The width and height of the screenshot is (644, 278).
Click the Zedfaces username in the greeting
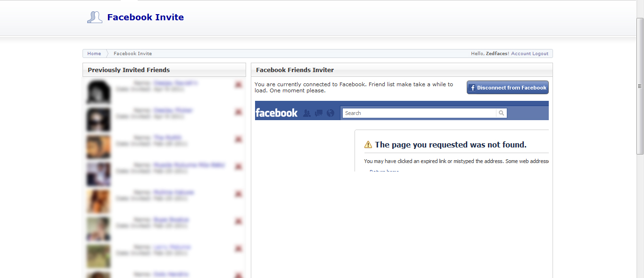point(497,54)
